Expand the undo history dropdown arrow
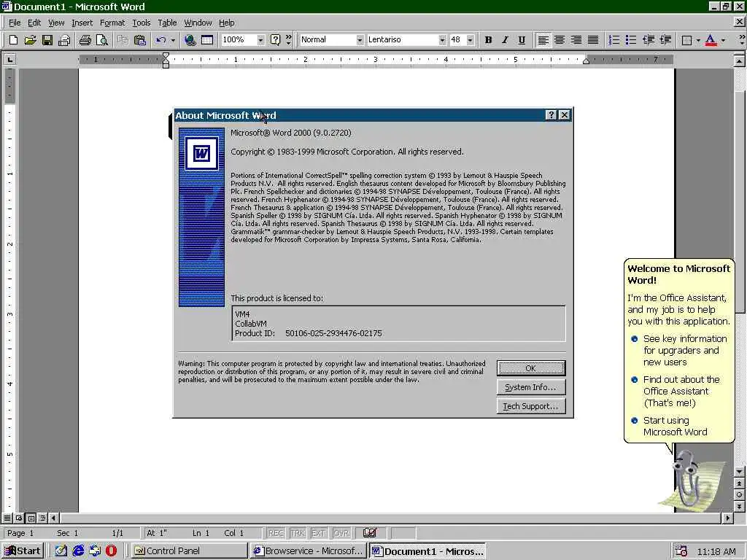This screenshot has width=747, height=560. 173,40
